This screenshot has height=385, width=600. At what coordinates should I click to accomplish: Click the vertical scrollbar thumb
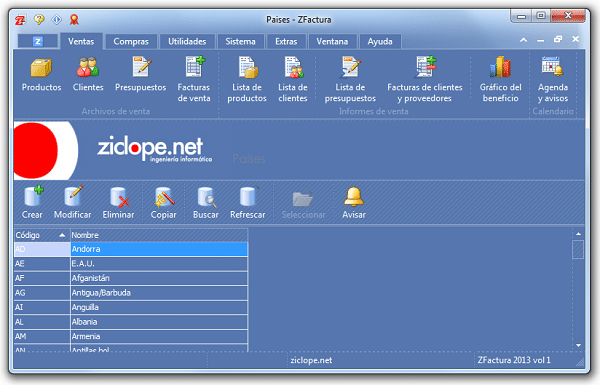coord(578,250)
